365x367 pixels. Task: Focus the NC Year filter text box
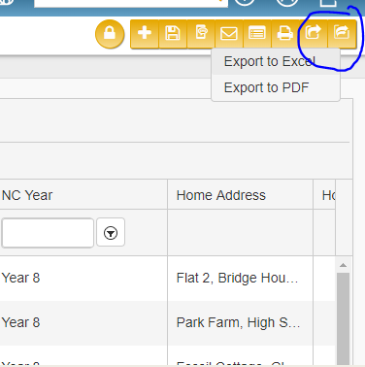[47, 233]
